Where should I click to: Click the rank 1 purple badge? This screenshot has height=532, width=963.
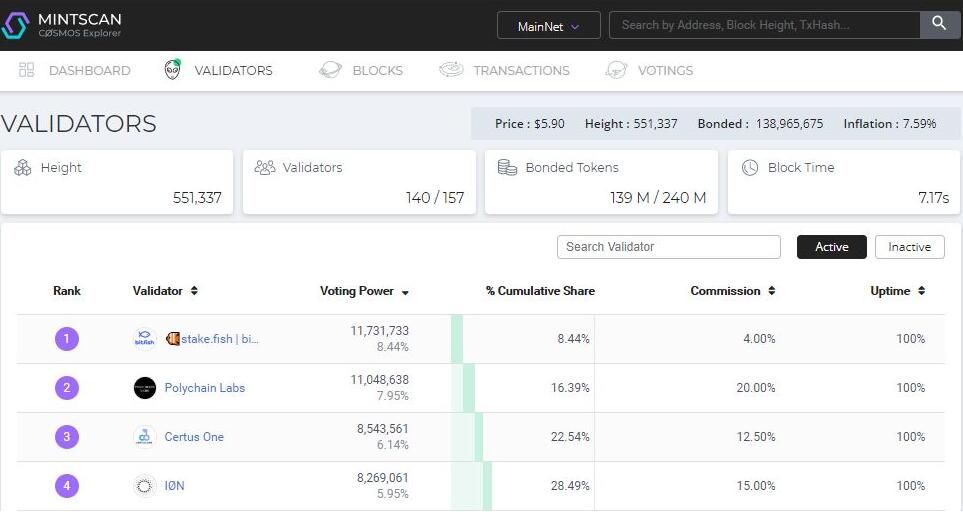[67, 338]
